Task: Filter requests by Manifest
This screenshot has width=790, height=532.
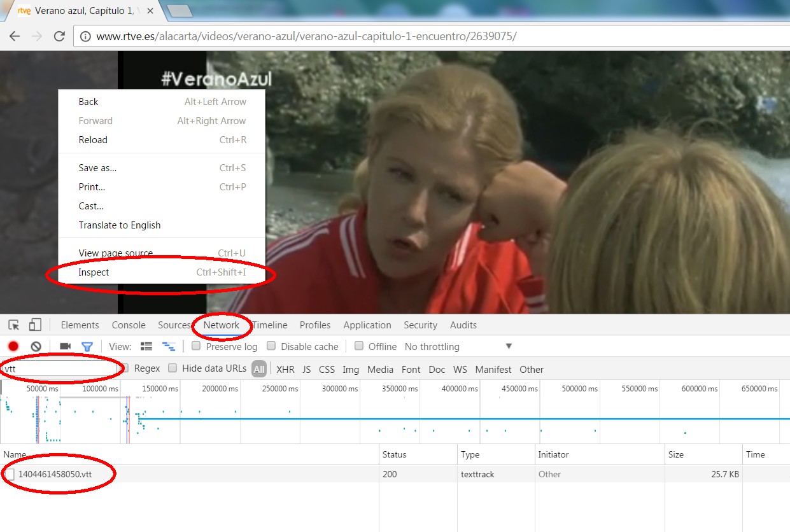Action: click(493, 369)
